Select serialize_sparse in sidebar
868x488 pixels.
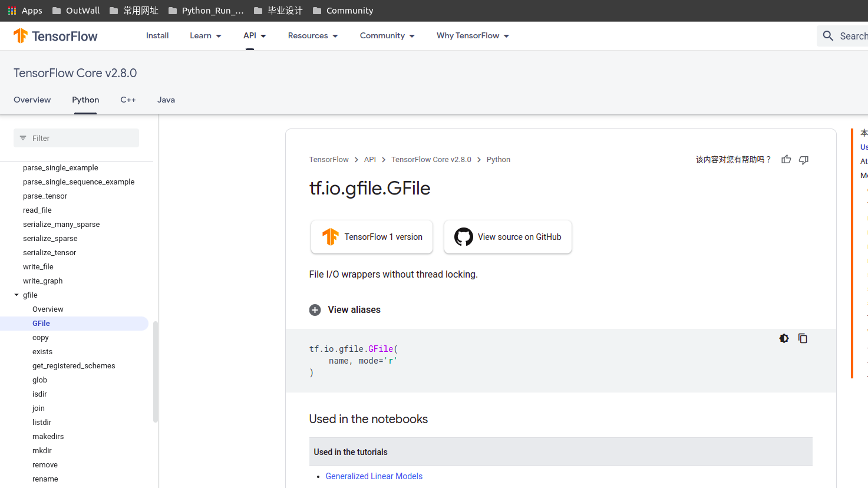tap(50, 239)
